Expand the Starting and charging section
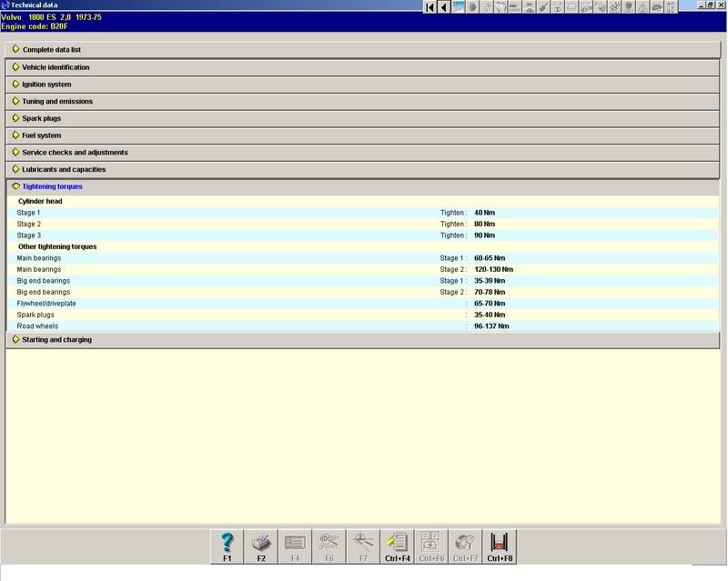Image resolution: width=728 pixels, height=581 pixels. coord(56,340)
